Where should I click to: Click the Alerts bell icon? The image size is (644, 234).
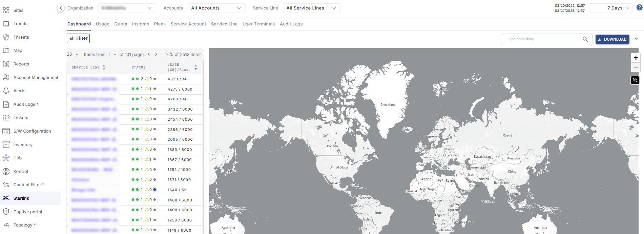(x=6, y=91)
